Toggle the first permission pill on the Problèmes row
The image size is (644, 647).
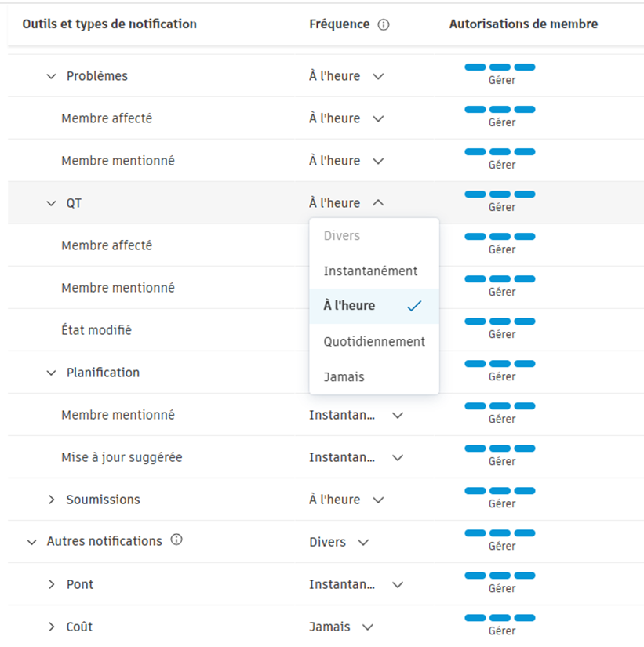pyautogui.click(x=474, y=67)
